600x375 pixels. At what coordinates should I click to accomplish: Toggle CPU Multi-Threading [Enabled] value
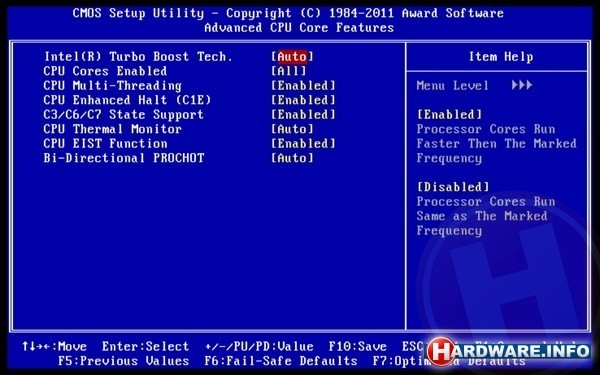303,86
